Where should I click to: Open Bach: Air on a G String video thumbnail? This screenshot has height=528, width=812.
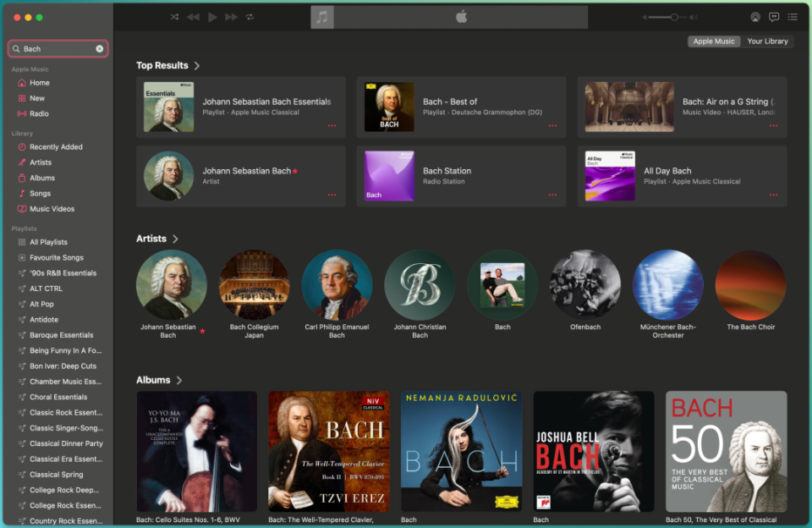(629, 107)
